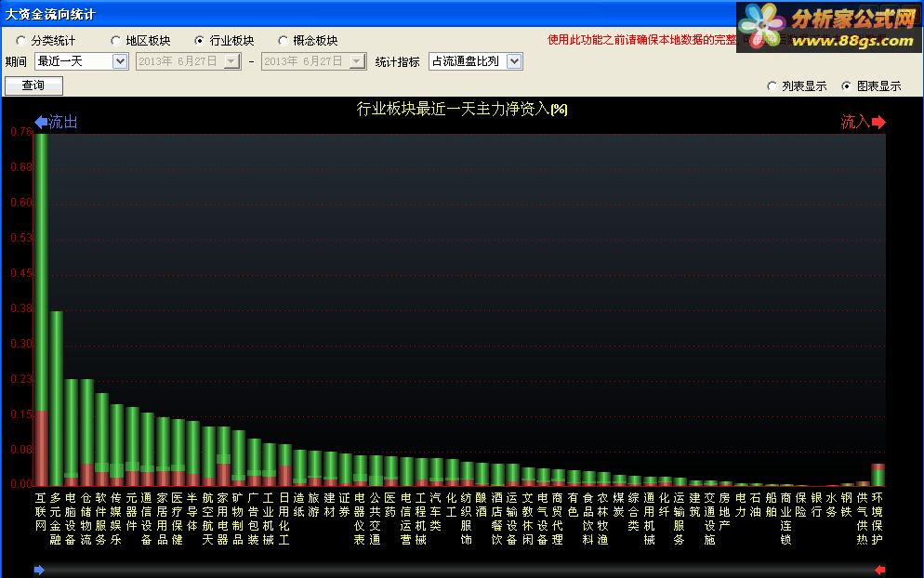Image resolution: width=924 pixels, height=578 pixels.
Task: Open the 期间 period dropdown
Action: pos(120,61)
